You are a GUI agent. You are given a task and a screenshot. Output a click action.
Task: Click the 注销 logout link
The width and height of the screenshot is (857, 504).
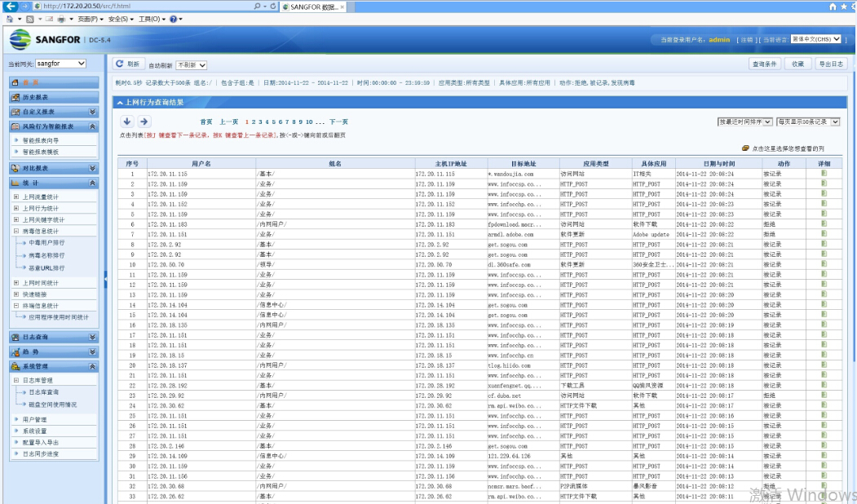click(x=747, y=40)
